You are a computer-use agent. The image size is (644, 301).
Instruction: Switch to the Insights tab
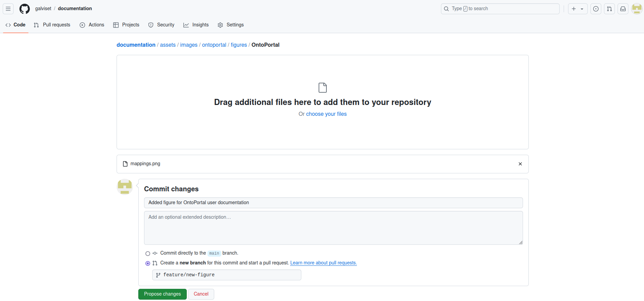(196, 25)
